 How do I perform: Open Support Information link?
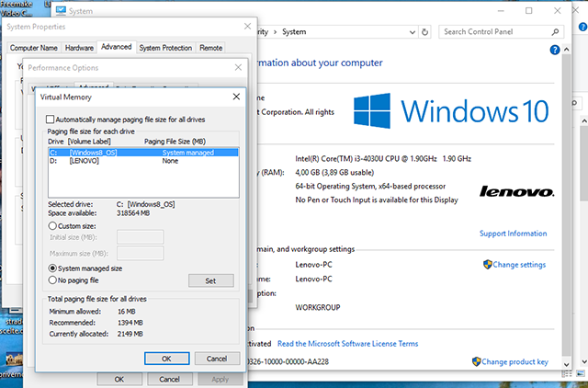[x=513, y=234]
